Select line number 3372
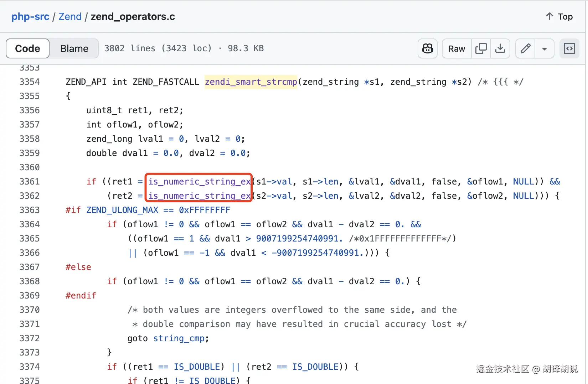This screenshot has height=384, width=588. pos(30,338)
